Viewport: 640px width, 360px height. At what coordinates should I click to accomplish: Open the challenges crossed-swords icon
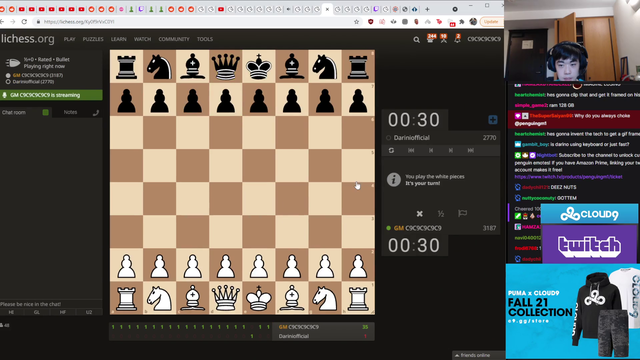click(444, 39)
